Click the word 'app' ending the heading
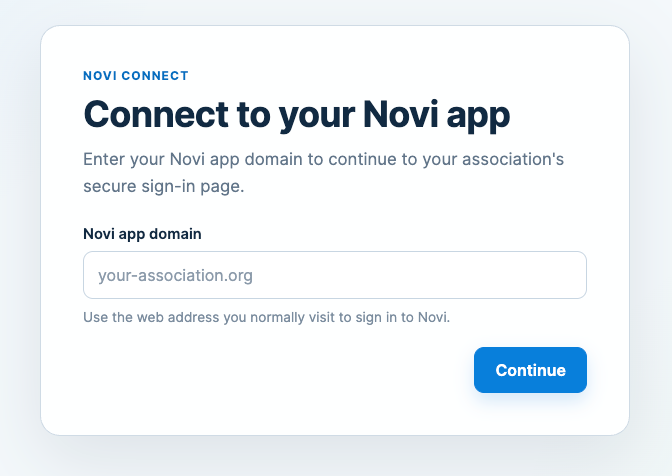The height and width of the screenshot is (476, 672). tap(478, 117)
